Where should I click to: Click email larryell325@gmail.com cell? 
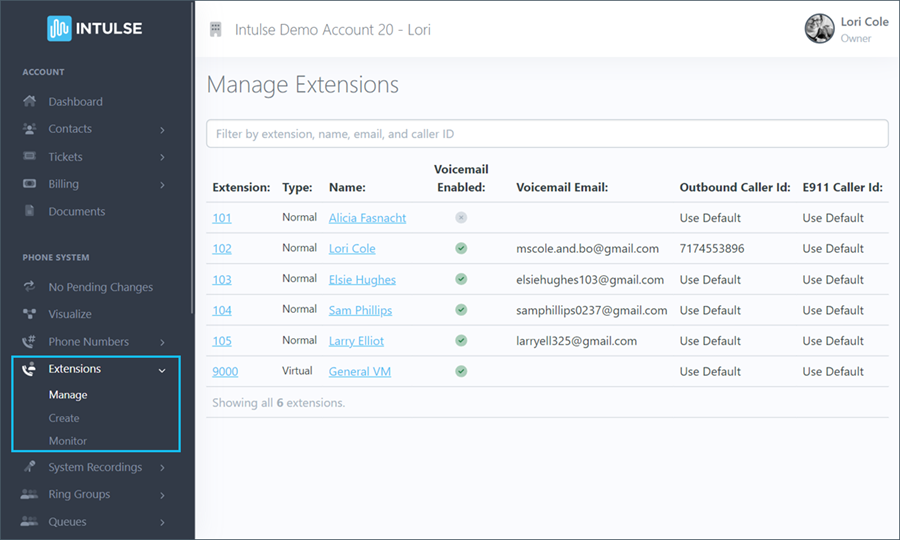(x=576, y=341)
